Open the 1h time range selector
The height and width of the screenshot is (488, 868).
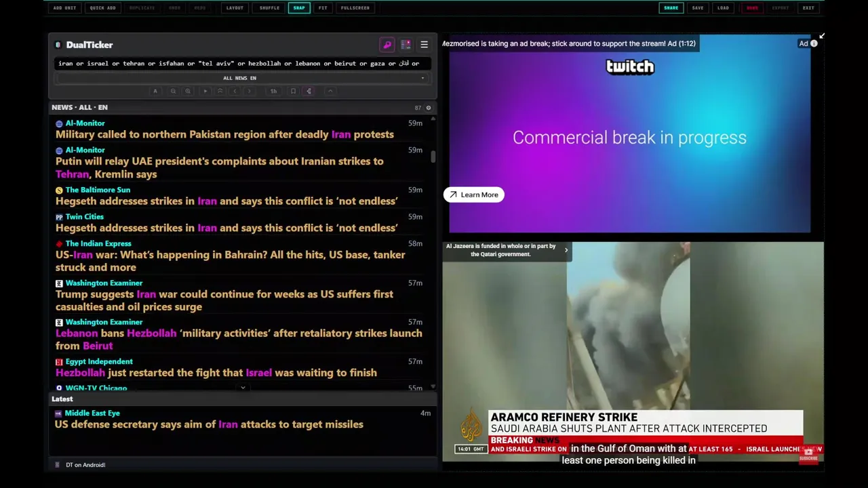coord(273,91)
